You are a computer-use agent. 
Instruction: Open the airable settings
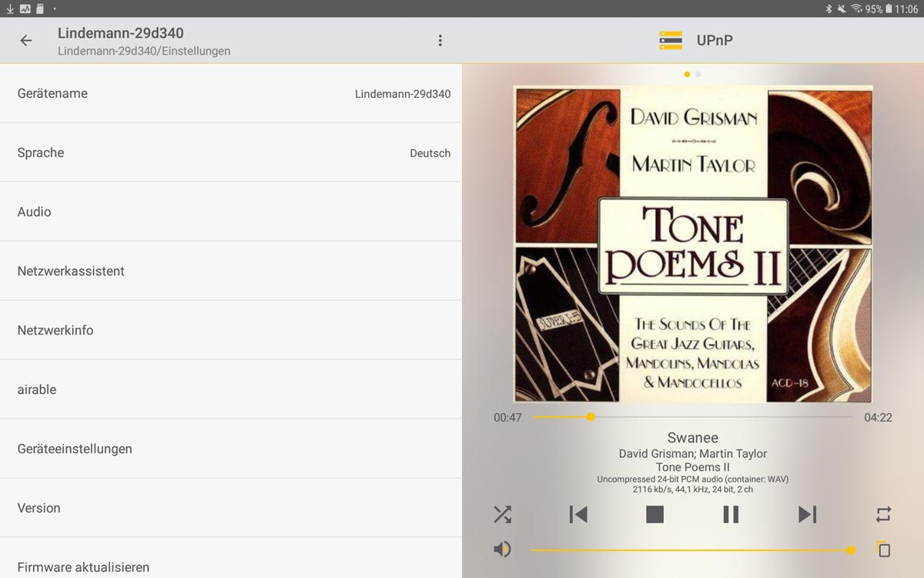point(231,390)
